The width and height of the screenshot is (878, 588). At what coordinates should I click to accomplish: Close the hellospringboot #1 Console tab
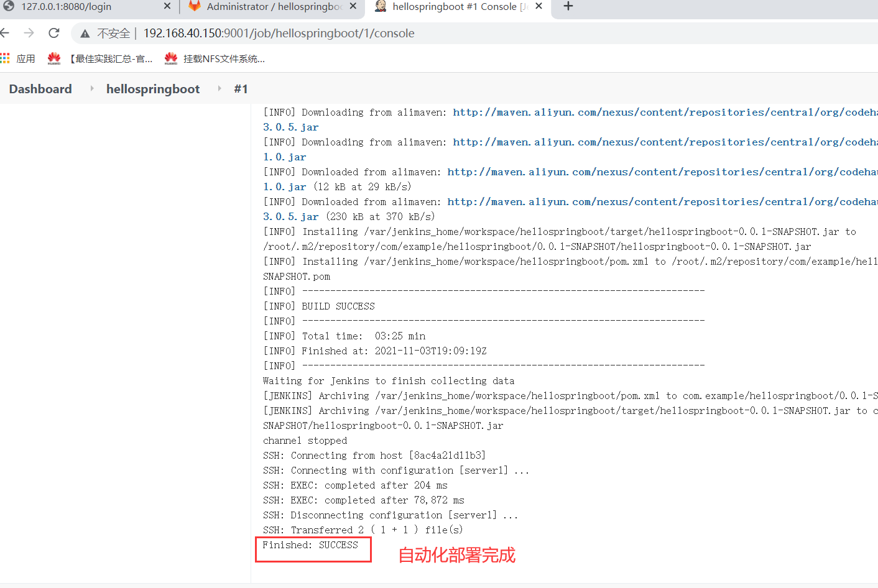point(538,6)
